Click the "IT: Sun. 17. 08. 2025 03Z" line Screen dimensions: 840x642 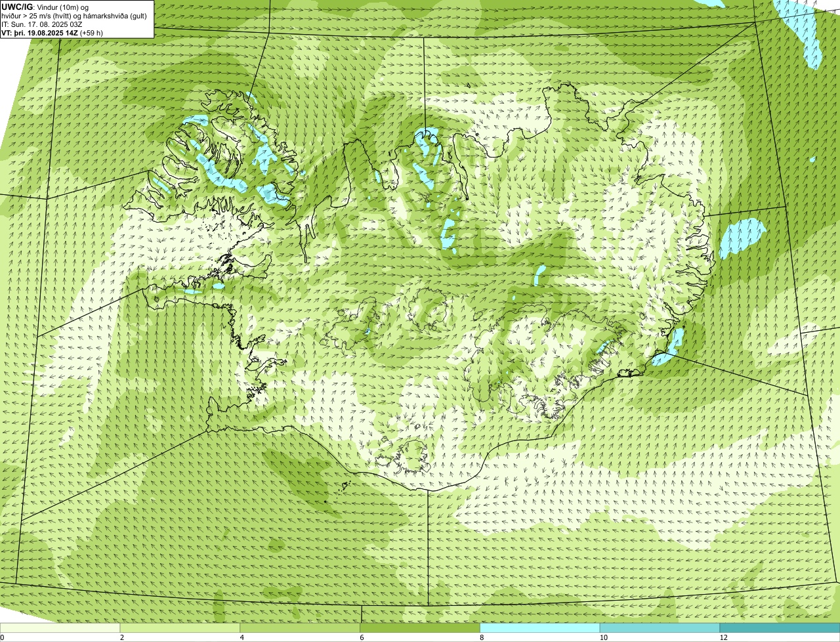pos(42,24)
